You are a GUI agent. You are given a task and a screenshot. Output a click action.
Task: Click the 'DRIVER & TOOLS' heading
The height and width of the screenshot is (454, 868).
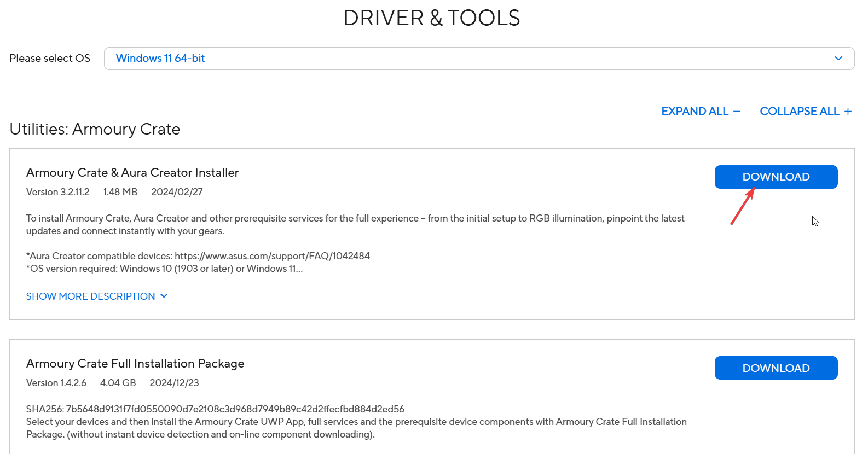(x=432, y=18)
